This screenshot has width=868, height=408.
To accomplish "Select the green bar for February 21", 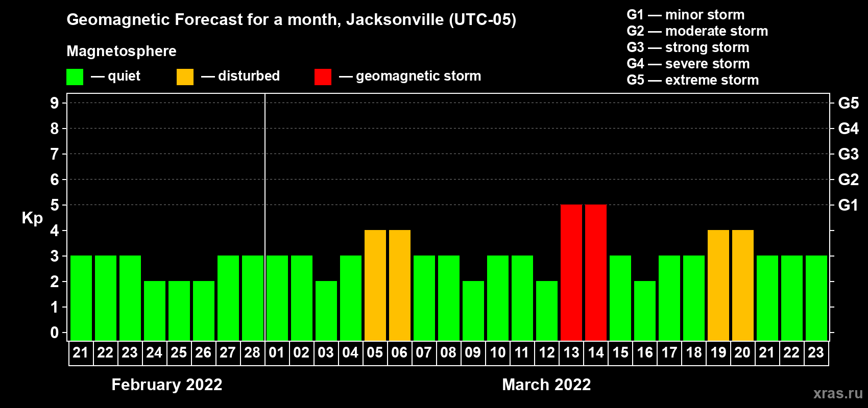I will [81, 298].
